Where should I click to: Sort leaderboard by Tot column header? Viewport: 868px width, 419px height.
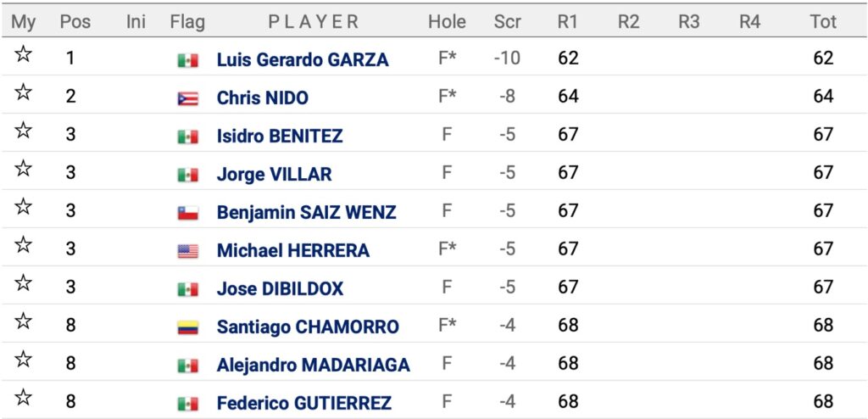pyautogui.click(x=823, y=21)
